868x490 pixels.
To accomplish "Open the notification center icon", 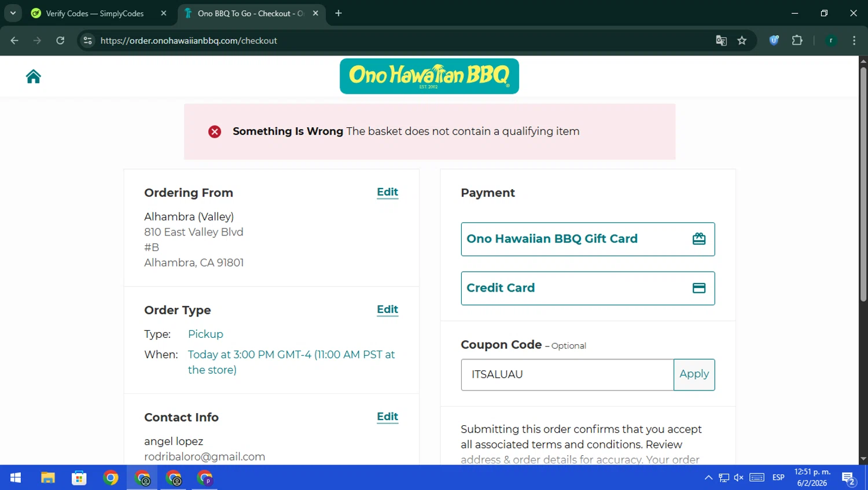I will pyautogui.click(x=849, y=478).
